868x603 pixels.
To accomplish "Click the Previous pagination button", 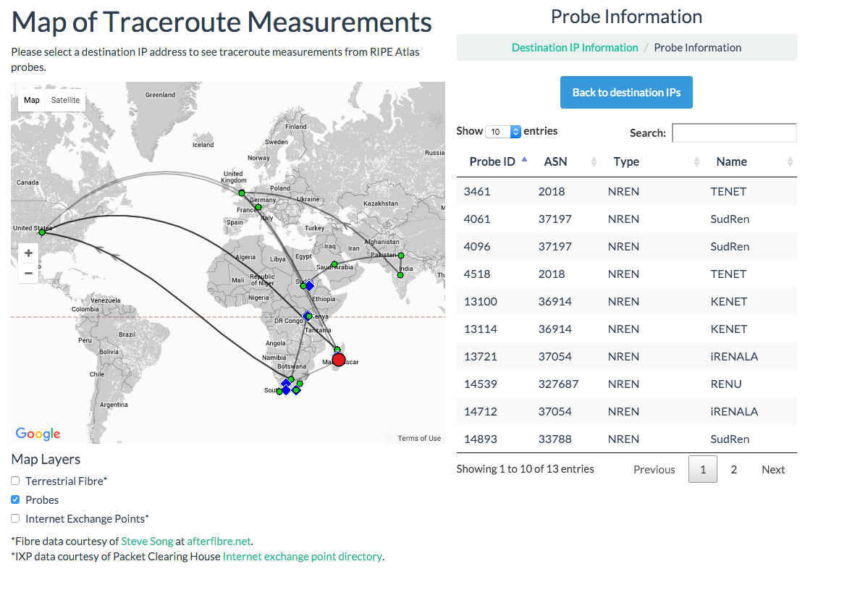I will point(654,470).
